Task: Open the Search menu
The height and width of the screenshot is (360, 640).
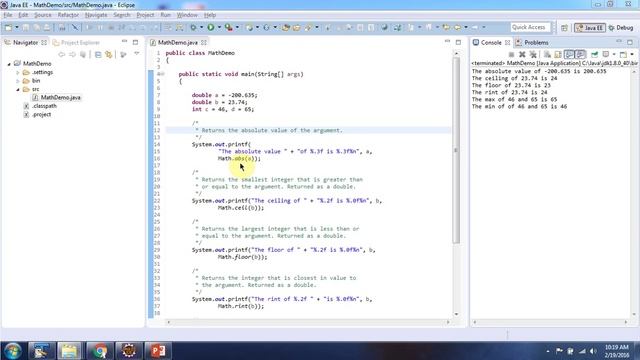Action: [122, 15]
